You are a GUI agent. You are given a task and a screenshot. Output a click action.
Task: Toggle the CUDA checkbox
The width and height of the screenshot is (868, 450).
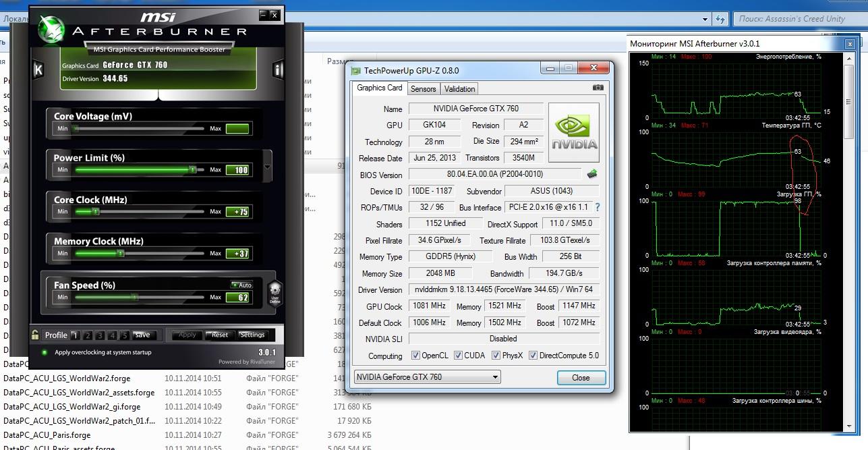458,356
